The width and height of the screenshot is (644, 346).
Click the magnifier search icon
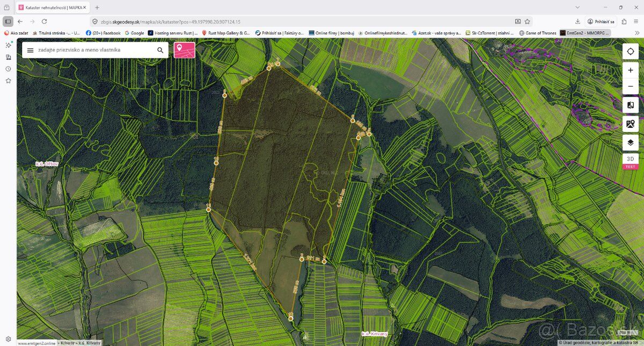click(x=160, y=50)
